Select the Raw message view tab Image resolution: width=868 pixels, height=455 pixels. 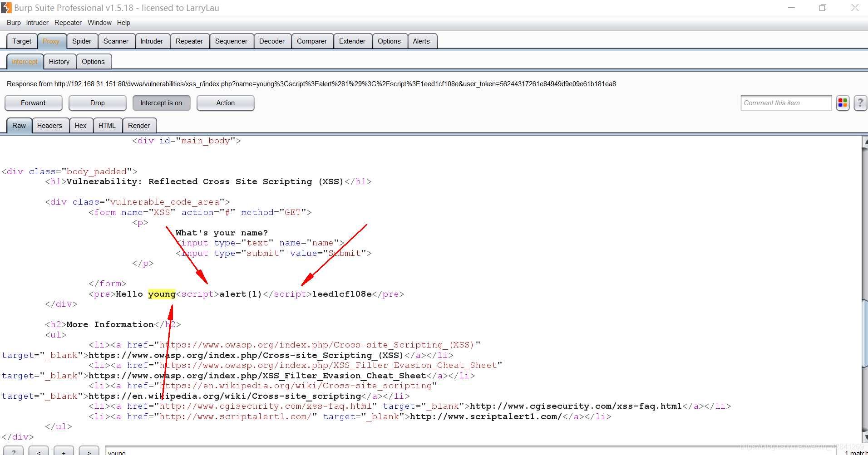tap(19, 126)
